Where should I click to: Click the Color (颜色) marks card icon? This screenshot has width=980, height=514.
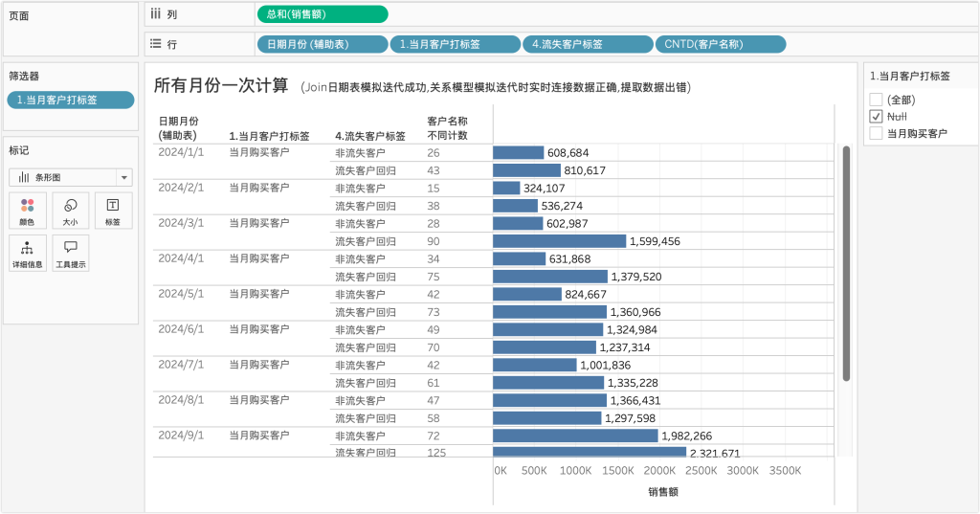pos(27,206)
